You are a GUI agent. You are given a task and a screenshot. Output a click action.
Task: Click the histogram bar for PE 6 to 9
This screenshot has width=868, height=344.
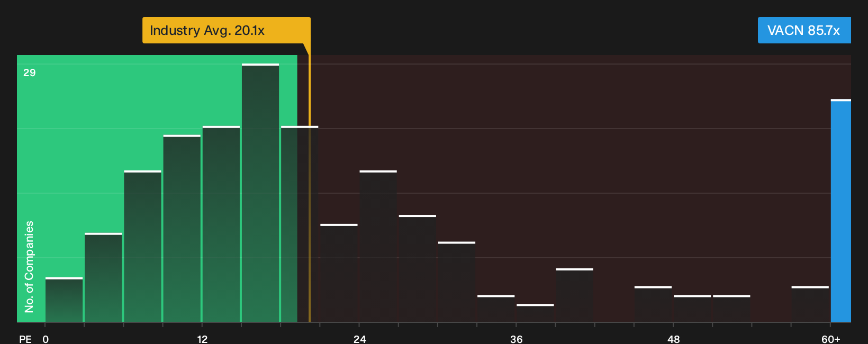coord(143,247)
